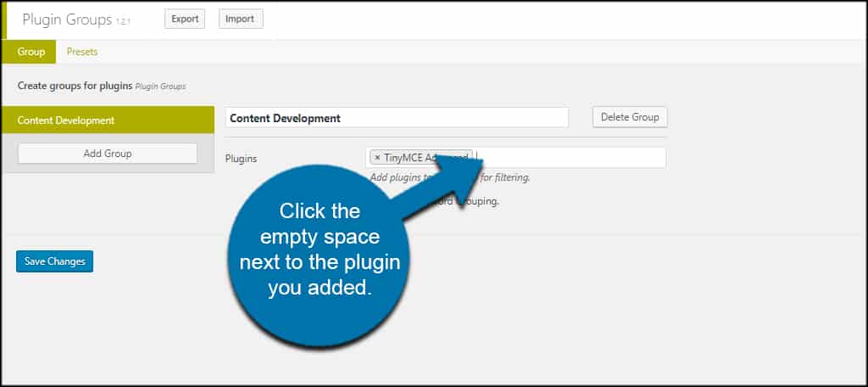Select Content Development group in sidebar
This screenshot has height=387, width=868.
pos(108,121)
